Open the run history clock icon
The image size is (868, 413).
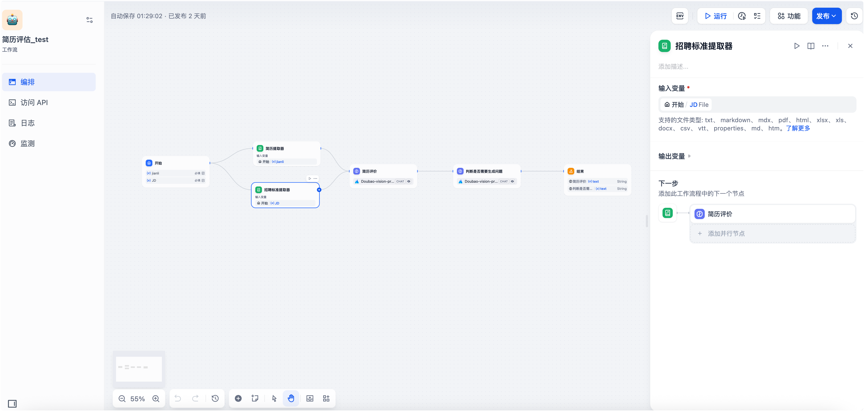[x=742, y=16]
